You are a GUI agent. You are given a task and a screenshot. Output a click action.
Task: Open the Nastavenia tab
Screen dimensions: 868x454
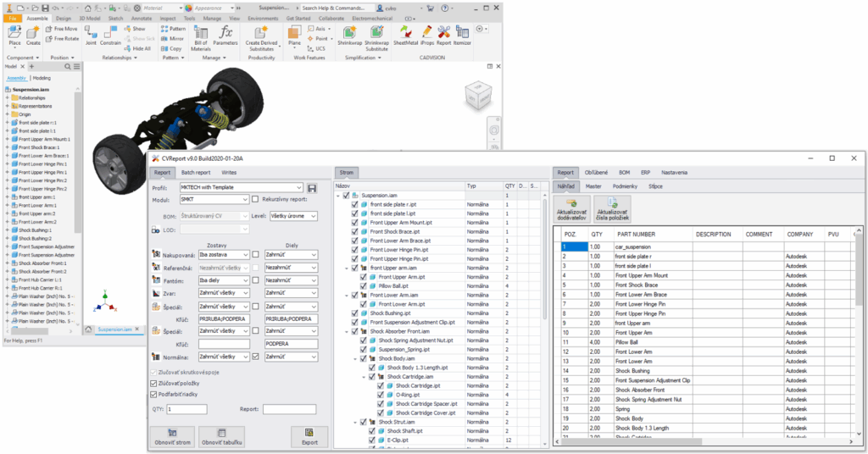tap(674, 173)
